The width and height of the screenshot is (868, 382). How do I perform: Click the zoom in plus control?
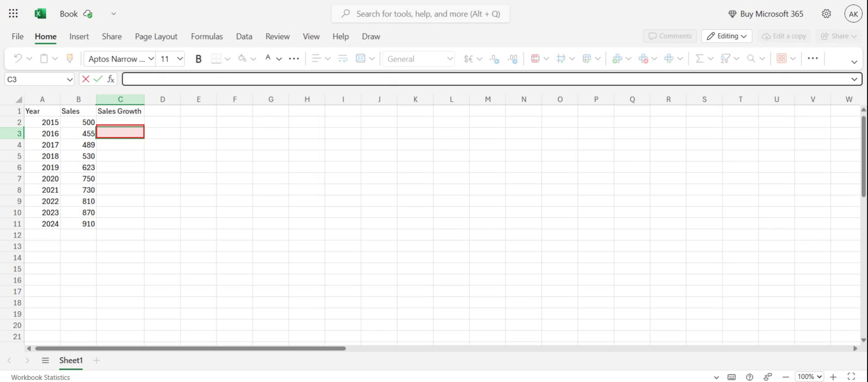click(x=833, y=377)
